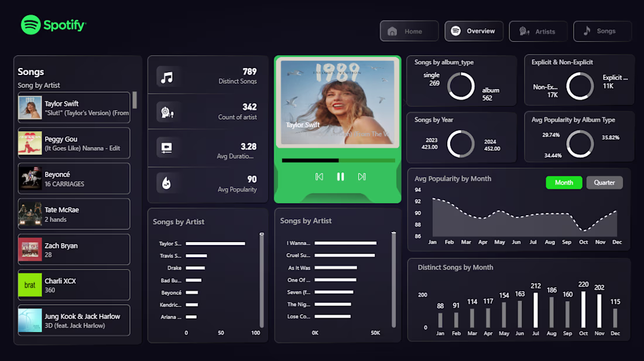This screenshot has height=361, width=644.
Task: Click the Oct bar in Distinct Songs
Action: tap(583, 309)
